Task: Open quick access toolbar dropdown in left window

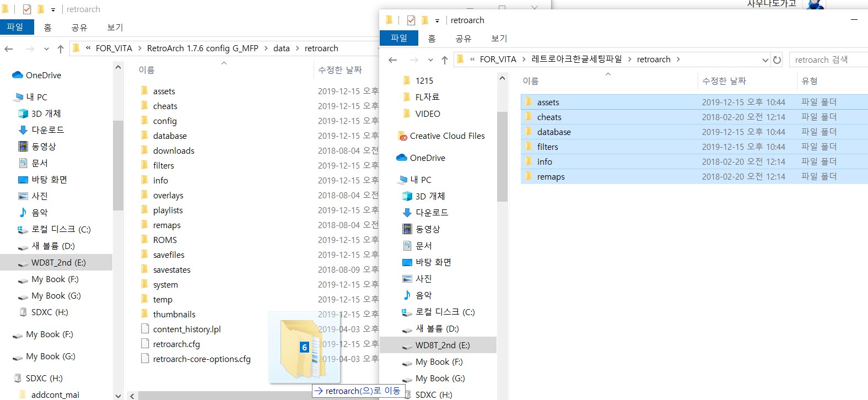Action: coord(53,10)
